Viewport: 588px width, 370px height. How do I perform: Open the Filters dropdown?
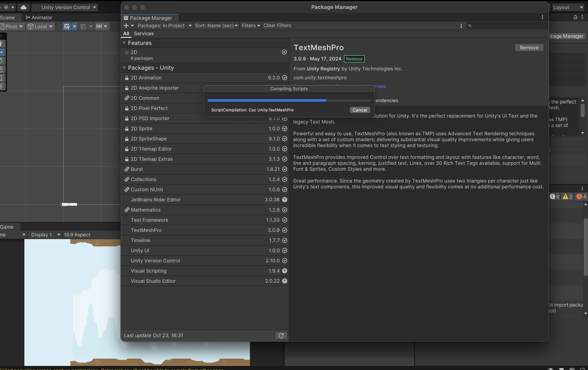click(251, 26)
